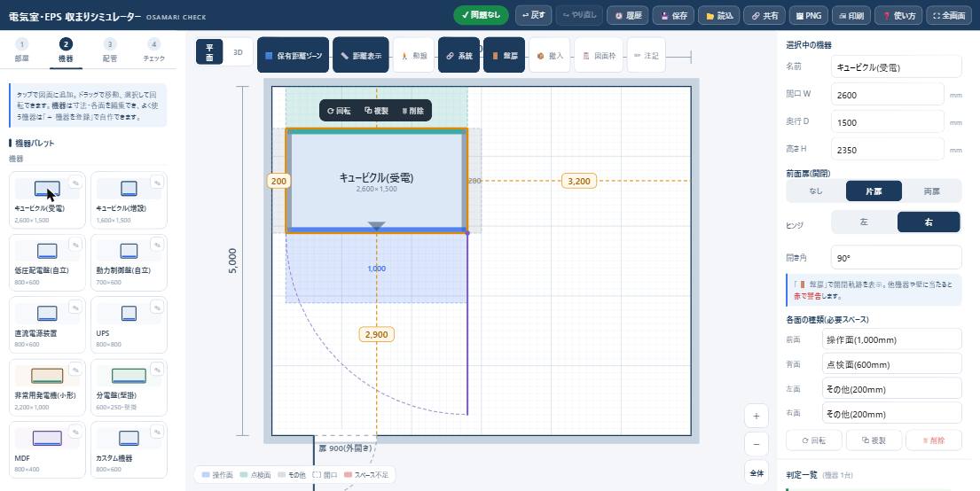The height and width of the screenshot is (491, 980).
Task: Click the 名前 field キュービクル(受電)
Action: pyautogui.click(x=897, y=66)
